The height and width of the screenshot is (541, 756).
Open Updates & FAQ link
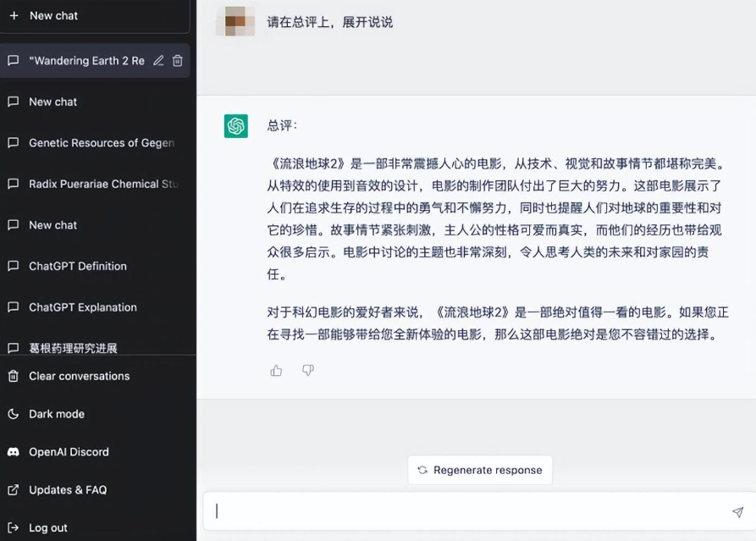point(68,490)
